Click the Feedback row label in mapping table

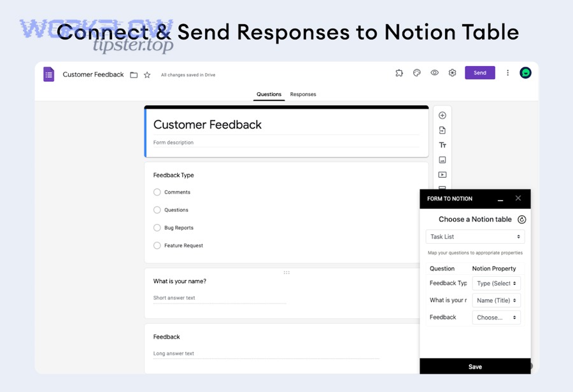click(443, 317)
